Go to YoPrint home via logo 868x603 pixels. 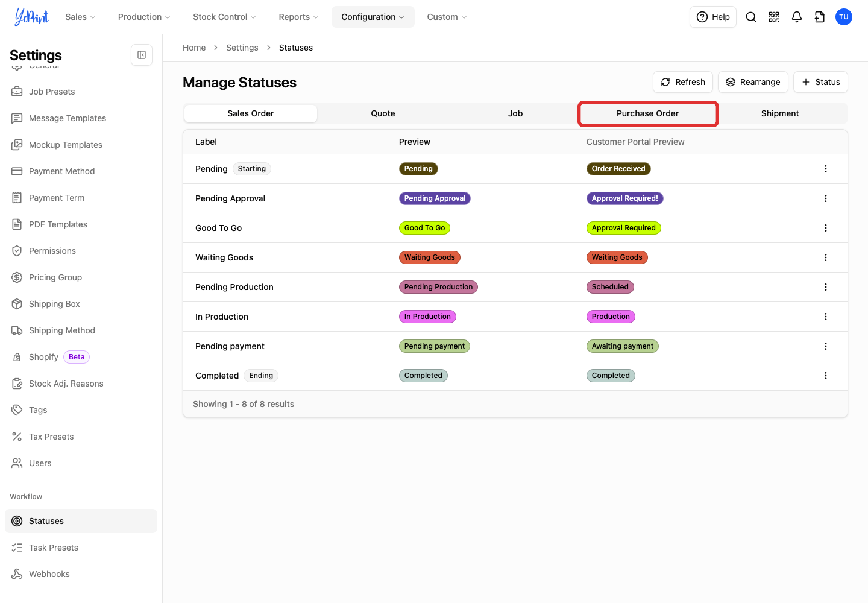tap(32, 17)
